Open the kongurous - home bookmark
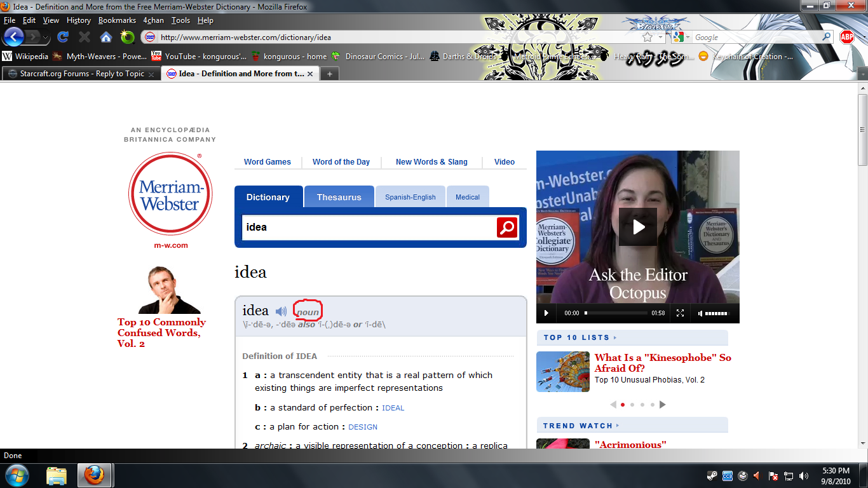 pos(289,57)
